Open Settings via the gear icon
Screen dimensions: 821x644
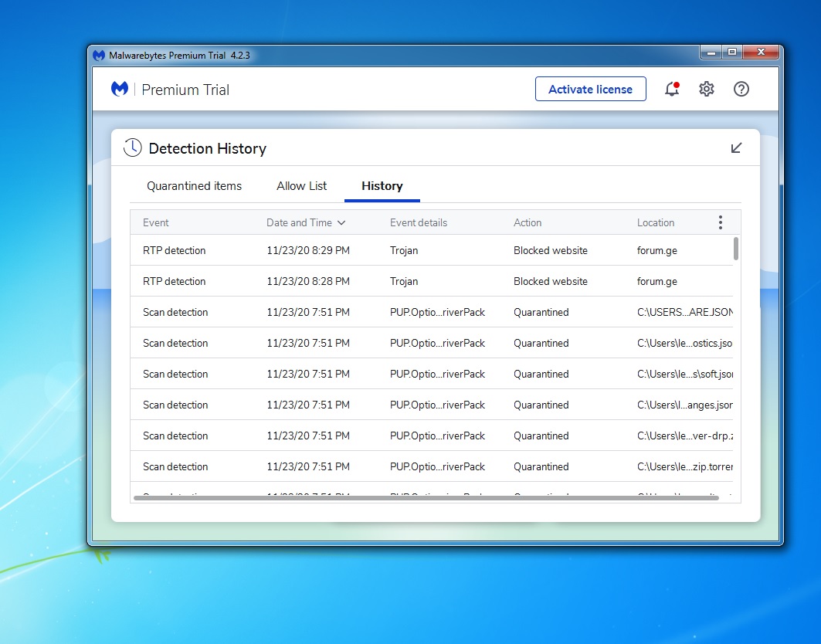(x=707, y=90)
